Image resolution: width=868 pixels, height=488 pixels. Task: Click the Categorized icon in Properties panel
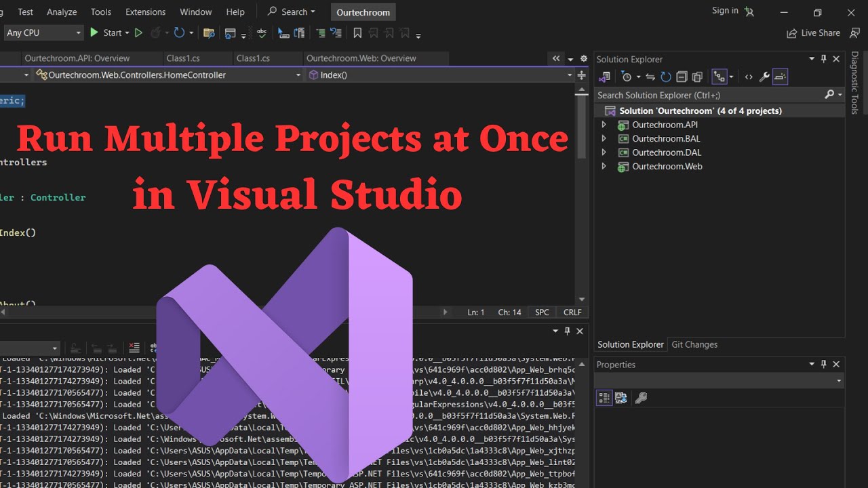coord(604,398)
